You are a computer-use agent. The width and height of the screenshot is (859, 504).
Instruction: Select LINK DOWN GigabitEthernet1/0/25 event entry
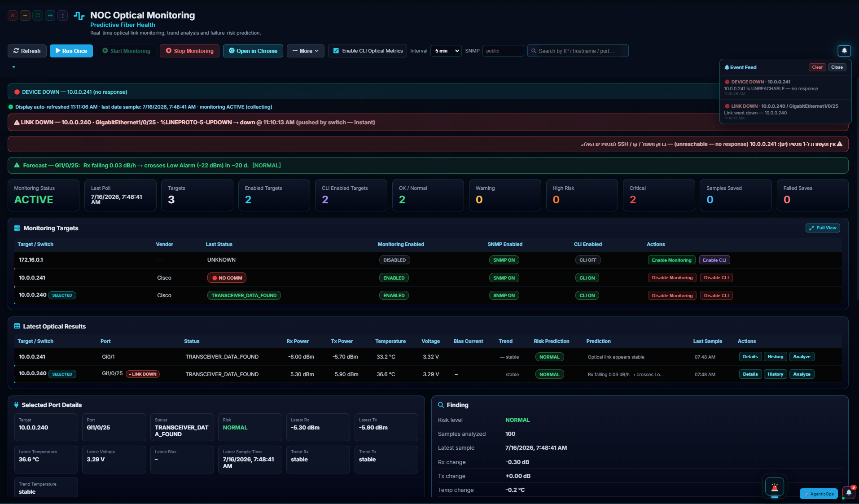tap(785, 112)
